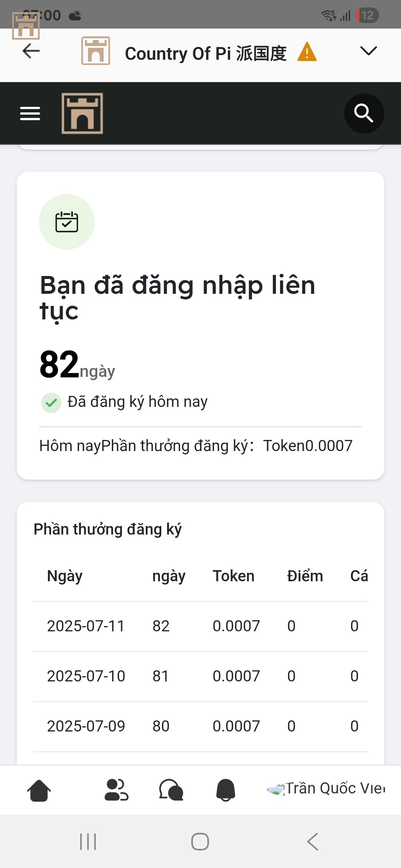Click the Điểm column header
The width and height of the screenshot is (401, 868).
click(305, 576)
